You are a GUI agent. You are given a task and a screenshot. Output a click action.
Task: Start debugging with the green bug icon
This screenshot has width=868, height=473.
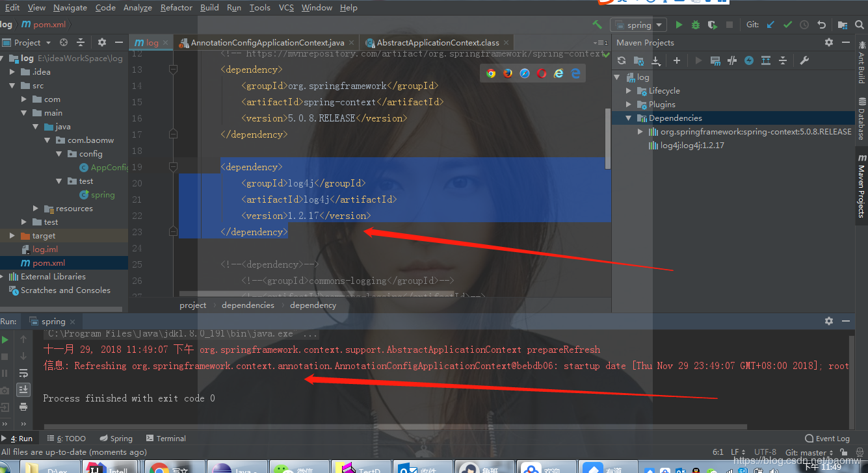click(x=696, y=25)
